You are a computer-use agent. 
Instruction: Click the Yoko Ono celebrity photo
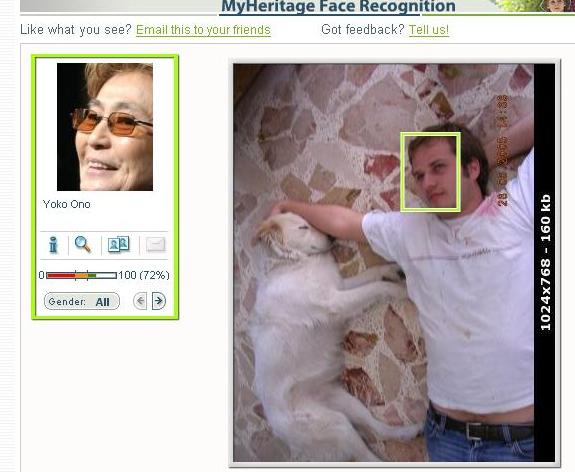[105, 127]
